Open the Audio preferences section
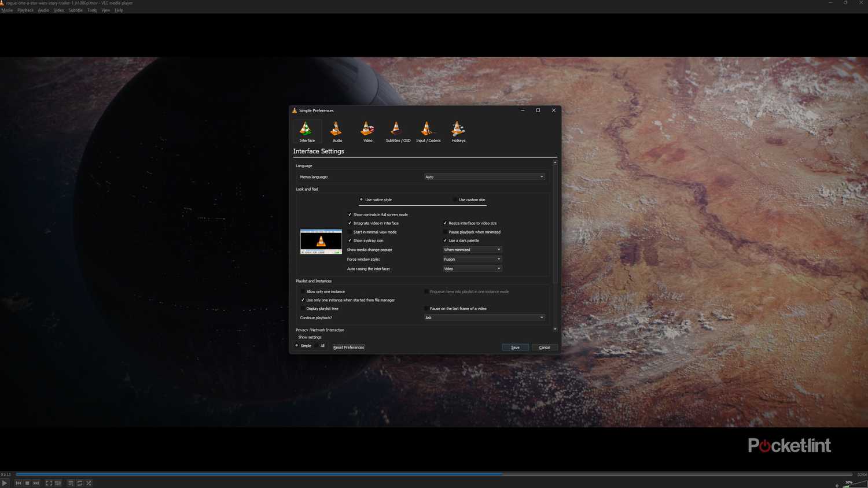868x488 pixels. coord(337,131)
